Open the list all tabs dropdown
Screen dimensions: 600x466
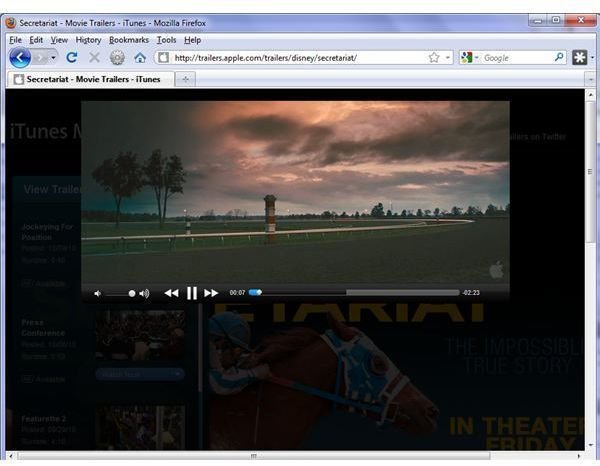tap(591, 80)
